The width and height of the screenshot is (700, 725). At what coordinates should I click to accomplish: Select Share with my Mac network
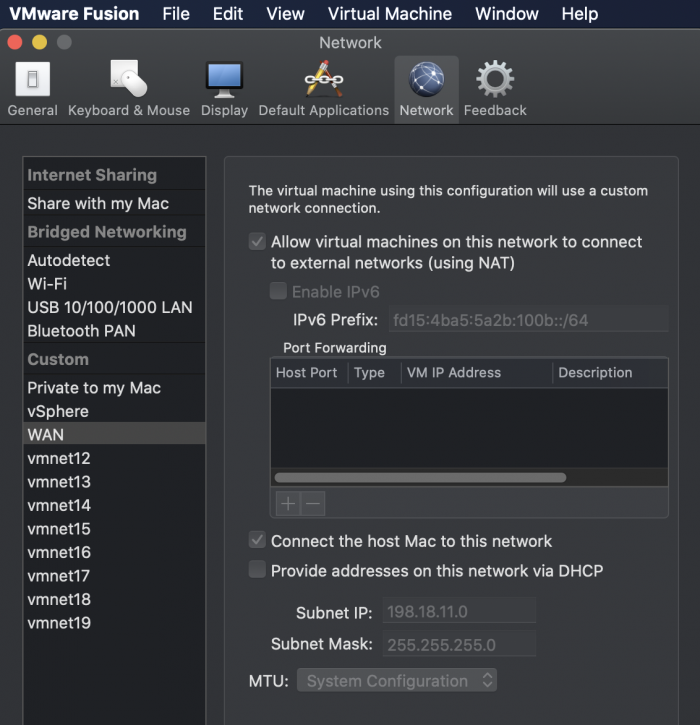[114, 203]
